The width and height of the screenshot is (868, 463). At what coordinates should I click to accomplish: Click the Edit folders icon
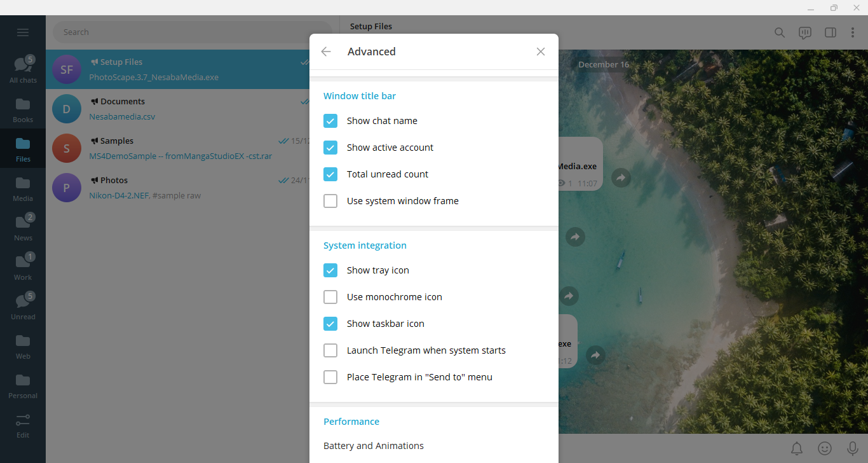pyautogui.click(x=23, y=425)
